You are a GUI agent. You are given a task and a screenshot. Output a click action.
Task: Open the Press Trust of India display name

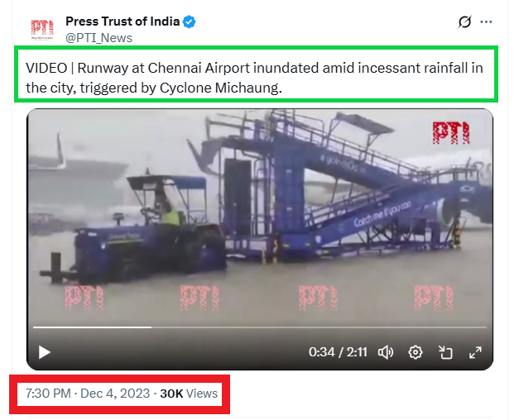pyautogui.click(x=123, y=21)
